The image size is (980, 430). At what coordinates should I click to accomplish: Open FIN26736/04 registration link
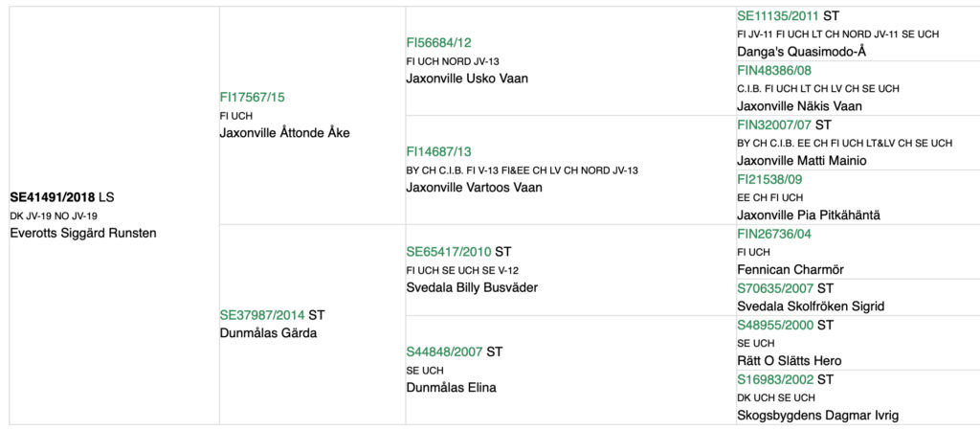pyautogui.click(x=774, y=234)
